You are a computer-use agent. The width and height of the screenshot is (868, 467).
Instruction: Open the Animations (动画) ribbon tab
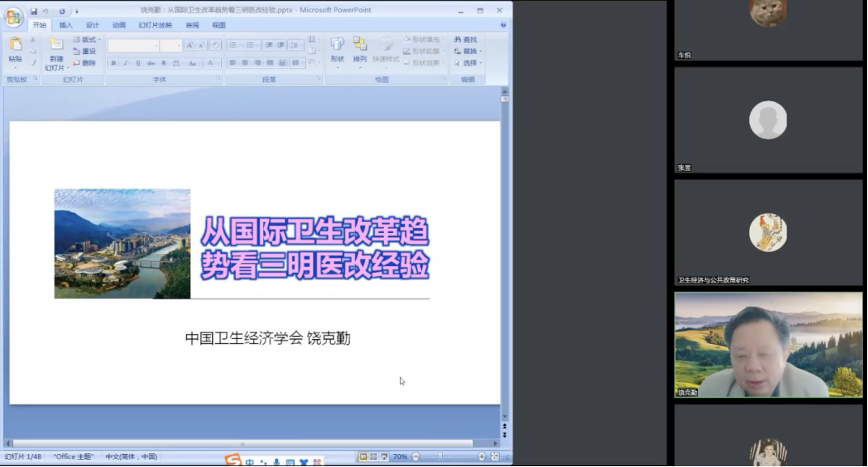click(119, 25)
